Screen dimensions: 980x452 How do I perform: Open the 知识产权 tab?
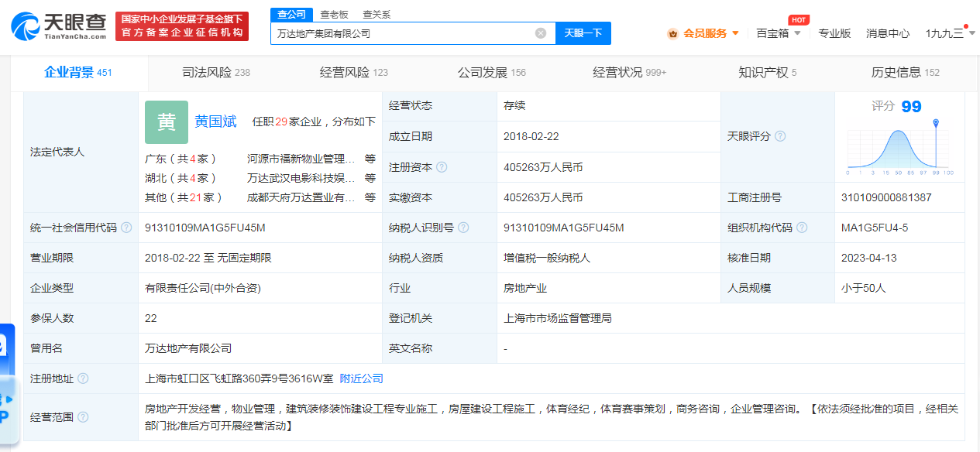(768, 73)
